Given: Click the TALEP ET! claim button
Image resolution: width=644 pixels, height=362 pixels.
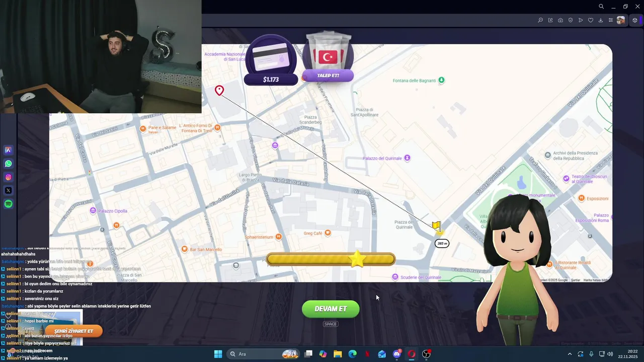Looking at the screenshot, I should (x=328, y=75).
